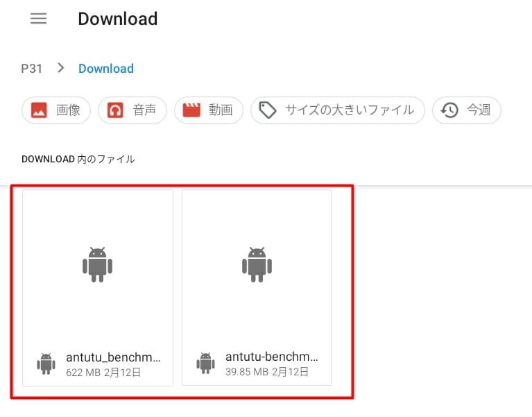The height and width of the screenshot is (417, 532).
Task: Toggle the 動画 filter chip label
Action: tap(221, 110)
